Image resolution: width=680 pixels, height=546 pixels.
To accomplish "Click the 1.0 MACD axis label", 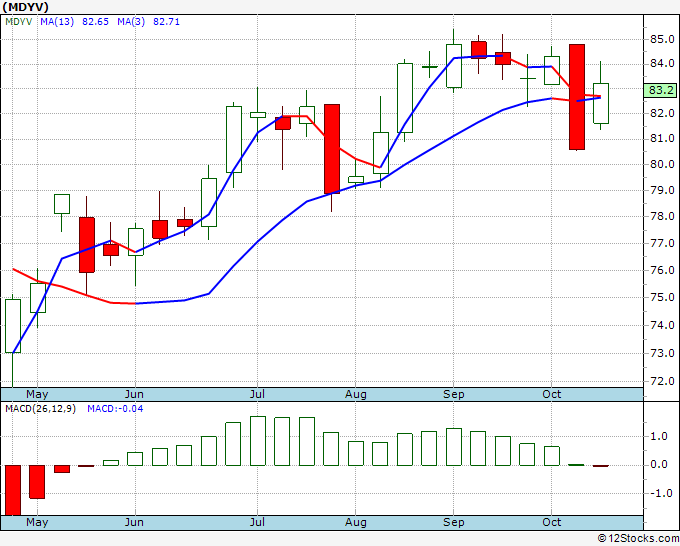I will [659, 437].
